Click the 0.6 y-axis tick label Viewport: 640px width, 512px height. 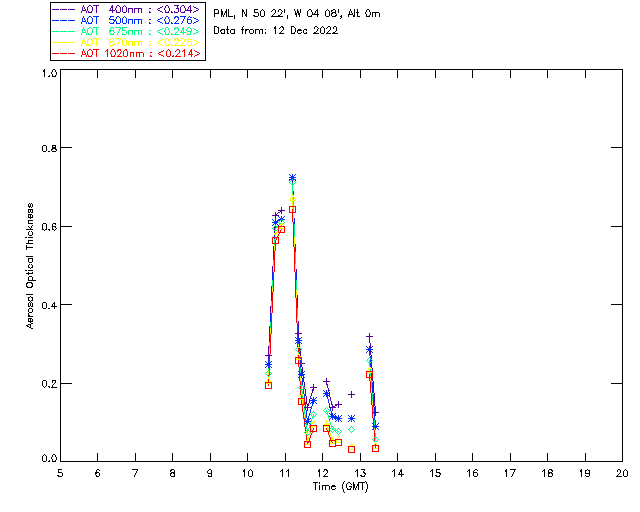coord(49,227)
